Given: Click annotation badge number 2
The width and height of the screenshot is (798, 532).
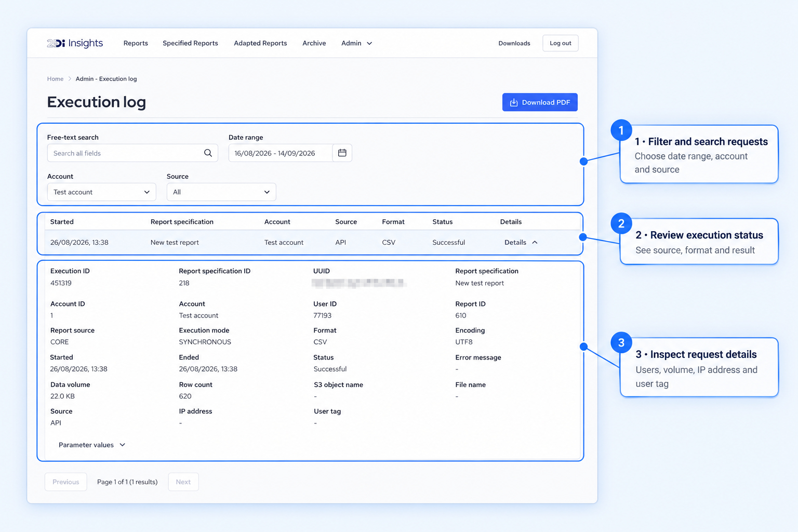Looking at the screenshot, I should [x=621, y=224].
